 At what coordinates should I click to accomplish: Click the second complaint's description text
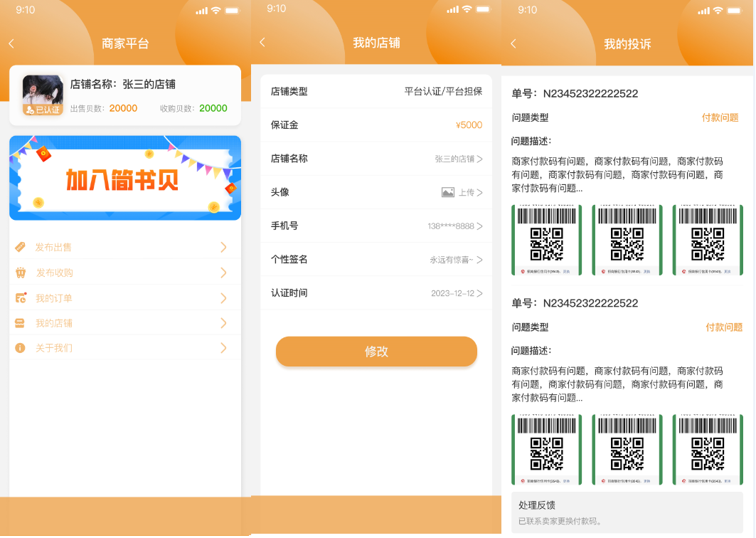[x=617, y=384]
